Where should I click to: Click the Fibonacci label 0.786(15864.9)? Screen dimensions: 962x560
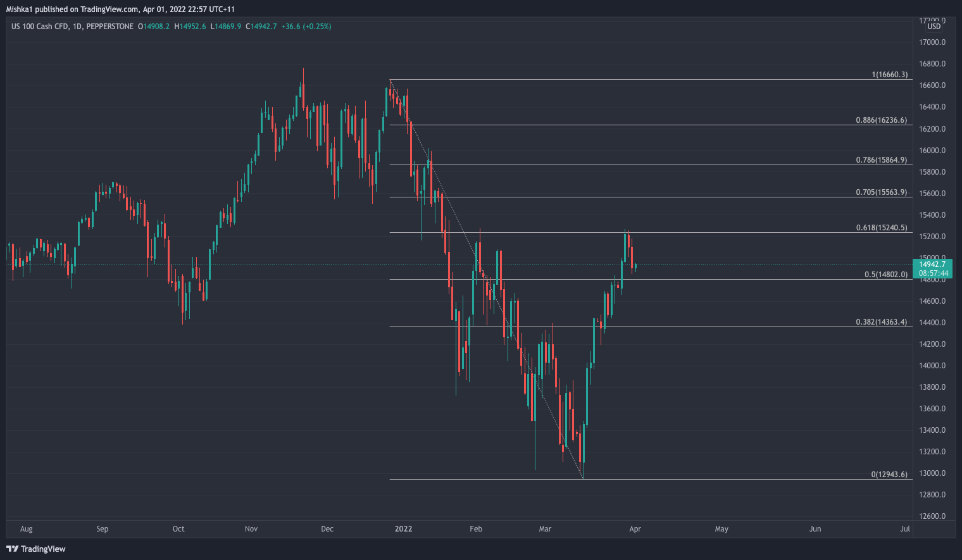click(x=882, y=160)
